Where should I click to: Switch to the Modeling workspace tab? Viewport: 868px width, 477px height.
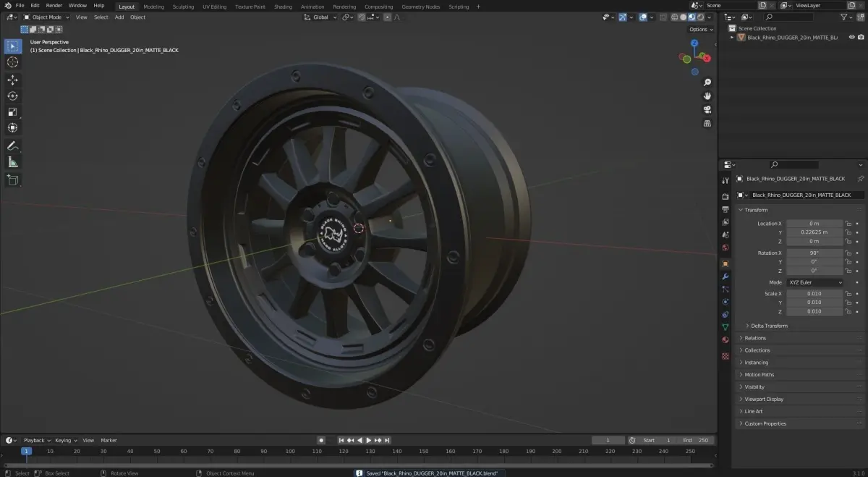[153, 7]
